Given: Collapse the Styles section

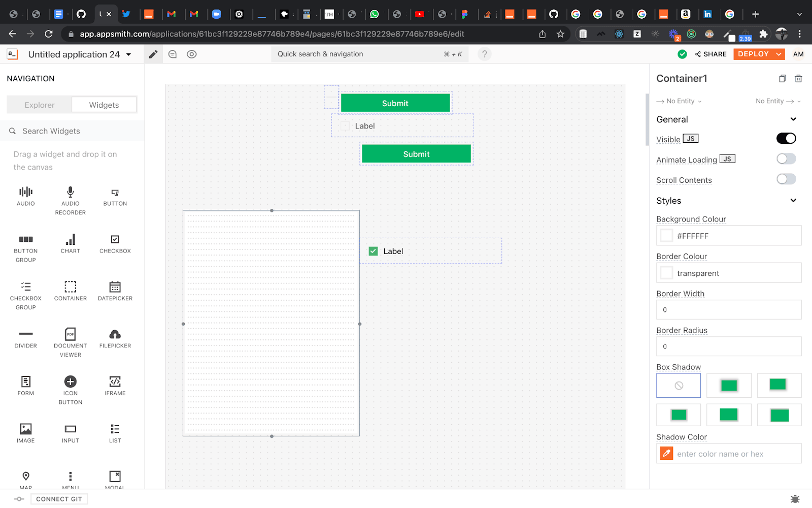Looking at the screenshot, I should tap(793, 201).
